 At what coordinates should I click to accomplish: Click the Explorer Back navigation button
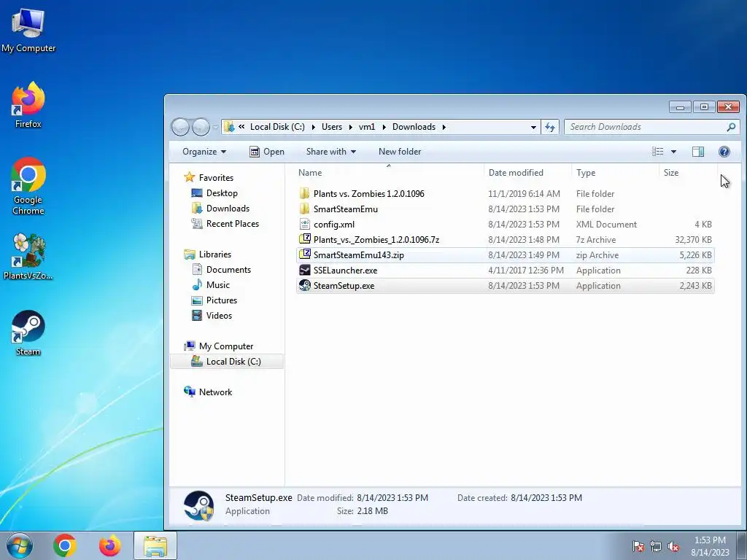point(181,127)
